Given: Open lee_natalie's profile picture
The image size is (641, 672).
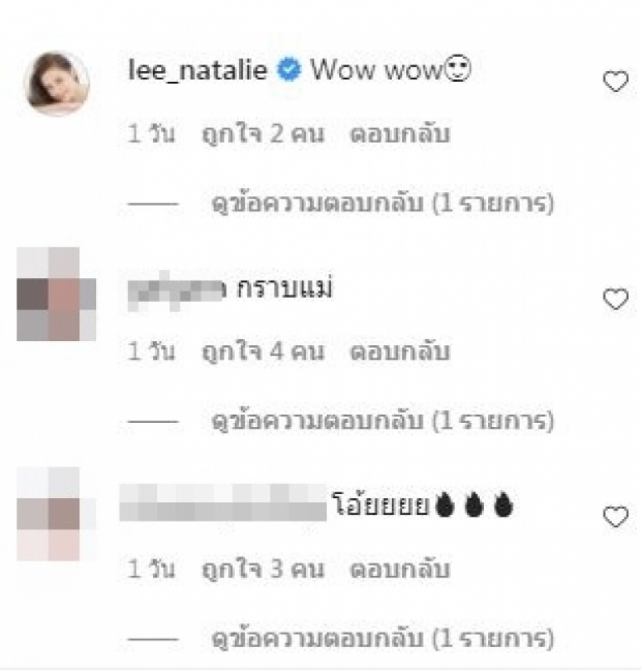Looking at the screenshot, I should (57, 83).
